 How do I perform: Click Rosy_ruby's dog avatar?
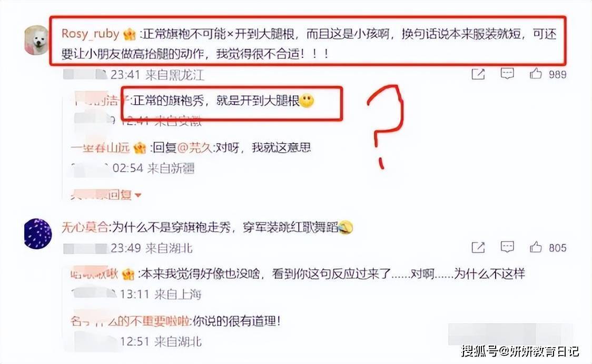[x=37, y=40]
